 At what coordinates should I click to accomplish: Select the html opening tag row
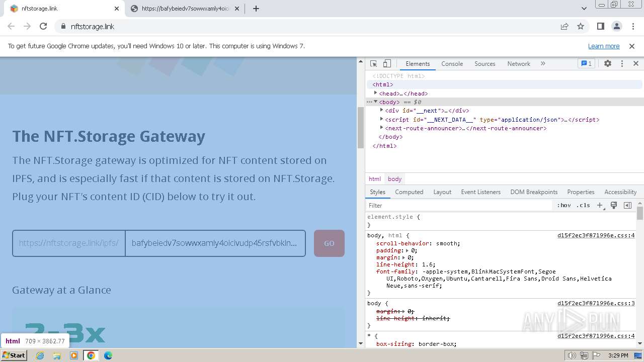click(504, 84)
